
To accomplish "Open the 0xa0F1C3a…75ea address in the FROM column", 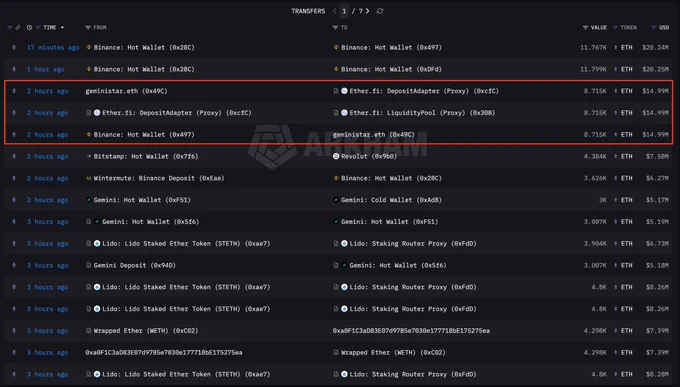I will (x=164, y=352).
